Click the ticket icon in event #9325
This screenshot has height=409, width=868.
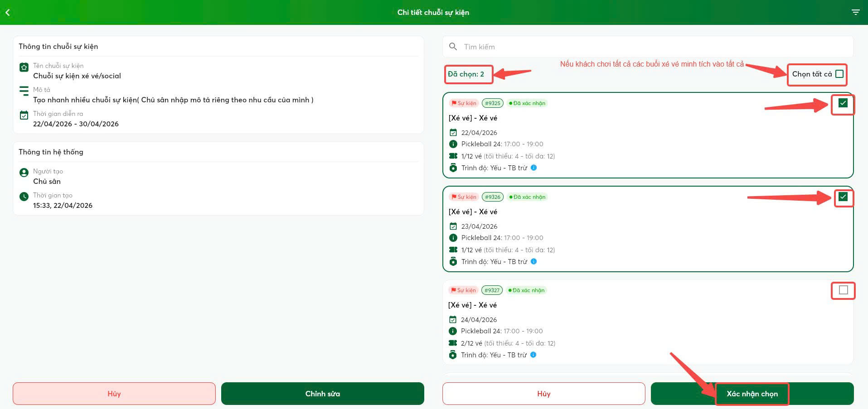(453, 156)
